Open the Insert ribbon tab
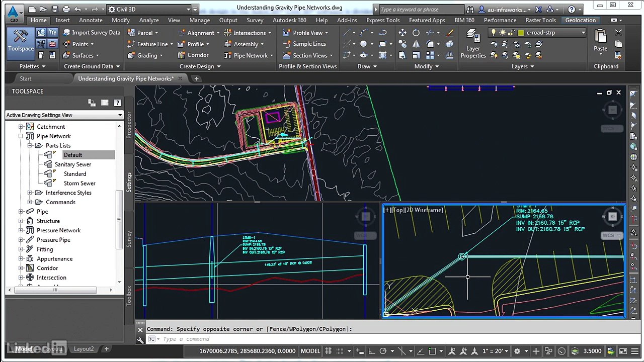This screenshot has height=362, width=644. pyautogui.click(x=62, y=20)
